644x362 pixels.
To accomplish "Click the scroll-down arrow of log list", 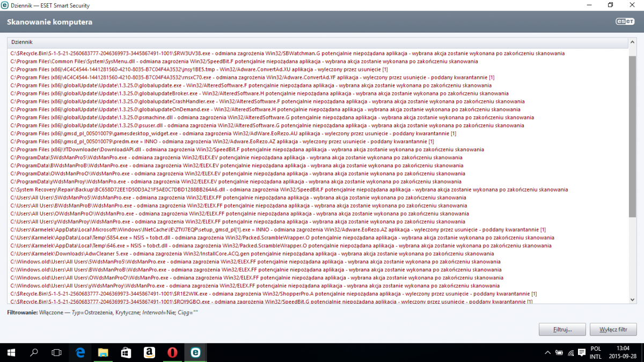I will [x=632, y=300].
